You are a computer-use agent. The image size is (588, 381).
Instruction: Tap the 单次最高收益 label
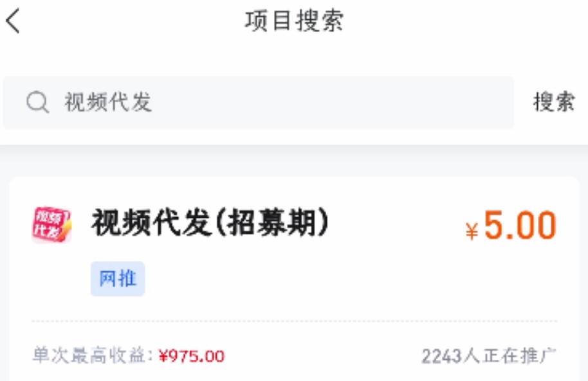pos(89,355)
